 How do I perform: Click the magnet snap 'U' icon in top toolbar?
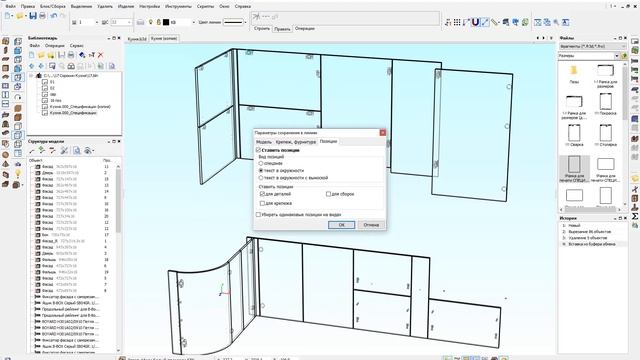[475, 22]
